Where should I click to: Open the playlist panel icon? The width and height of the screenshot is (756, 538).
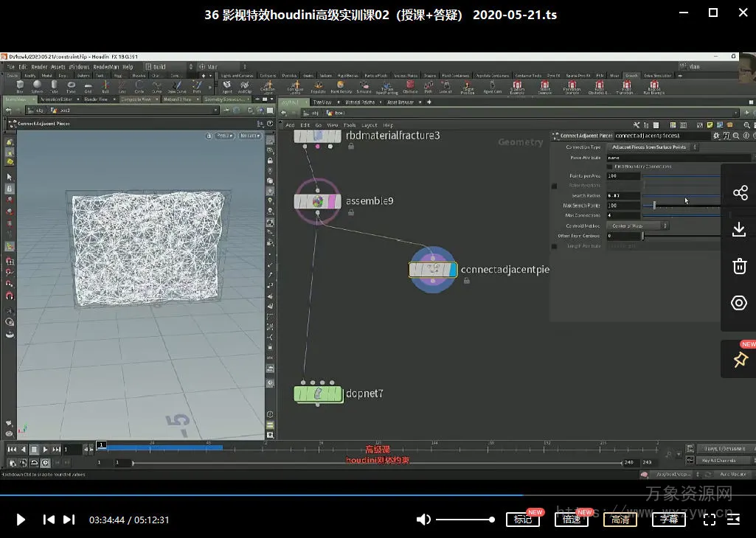coord(733,520)
